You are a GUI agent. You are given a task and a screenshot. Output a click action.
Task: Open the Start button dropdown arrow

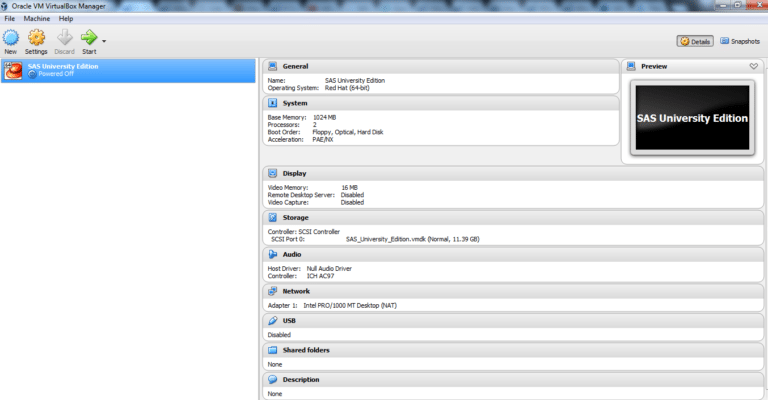pos(104,41)
